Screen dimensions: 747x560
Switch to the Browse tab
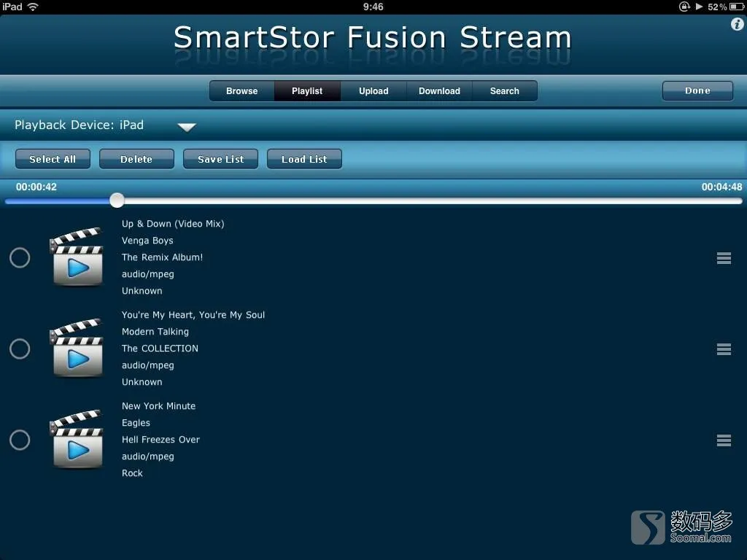coord(242,91)
